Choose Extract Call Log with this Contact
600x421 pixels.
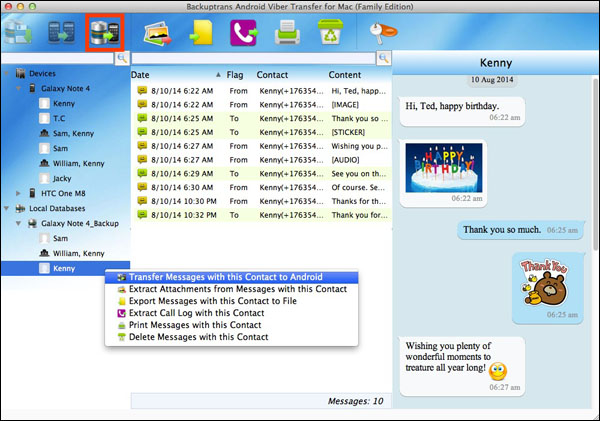[x=232, y=313]
